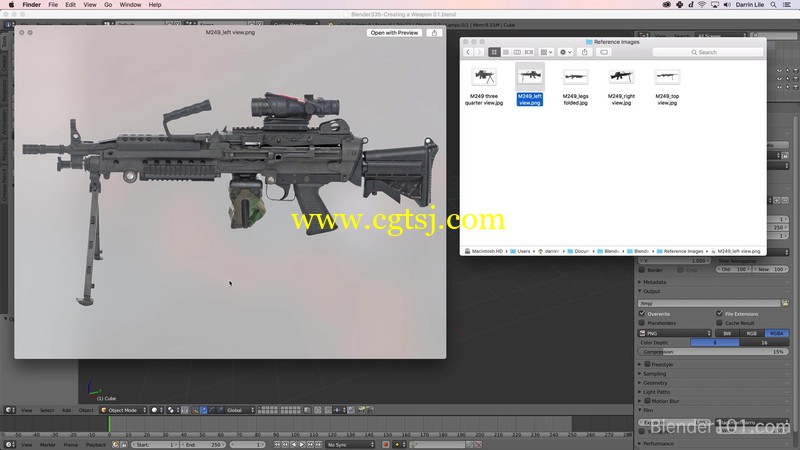Click M249_left view.png file name label

[530, 99]
